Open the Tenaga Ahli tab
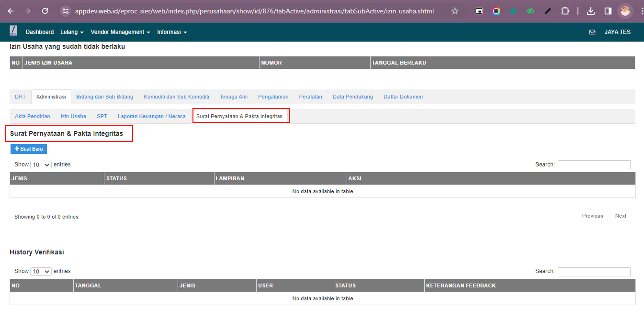The width and height of the screenshot is (644, 318). point(234,97)
